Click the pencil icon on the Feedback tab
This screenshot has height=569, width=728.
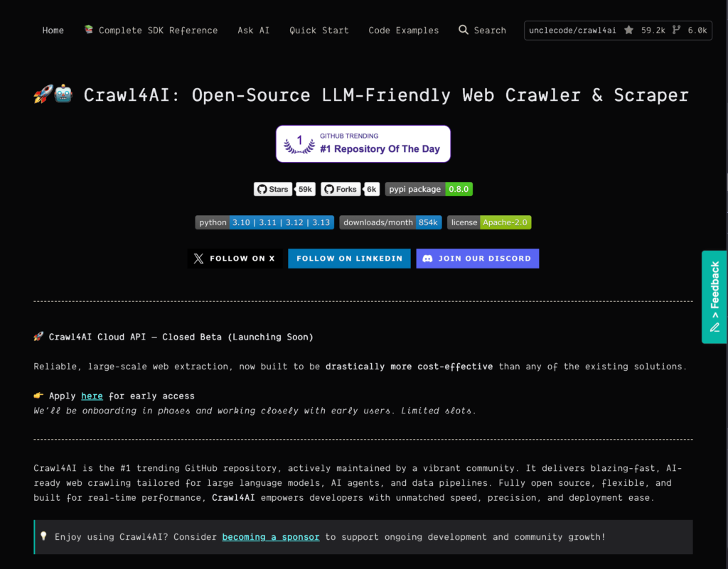pos(714,327)
